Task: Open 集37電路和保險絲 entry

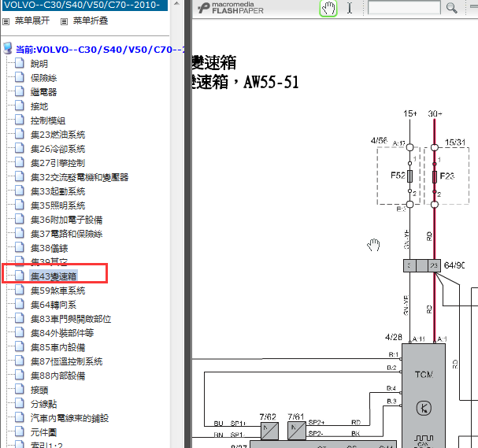Action: pos(66,234)
